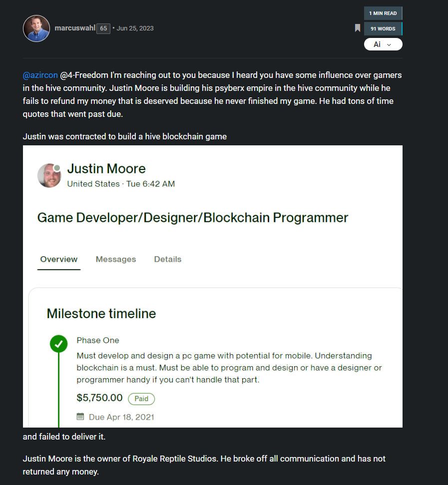Click the Justin Moore name heading

click(106, 168)
